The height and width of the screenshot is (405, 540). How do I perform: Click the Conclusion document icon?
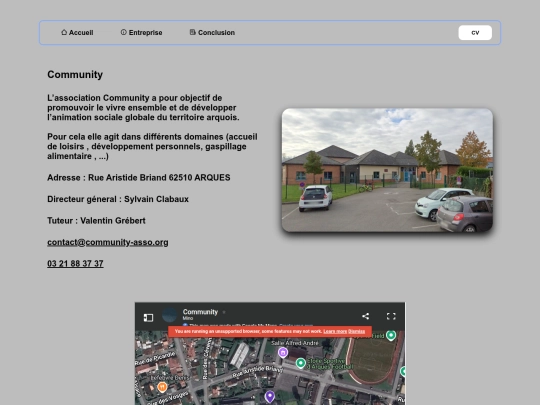(x=193, y=32)
